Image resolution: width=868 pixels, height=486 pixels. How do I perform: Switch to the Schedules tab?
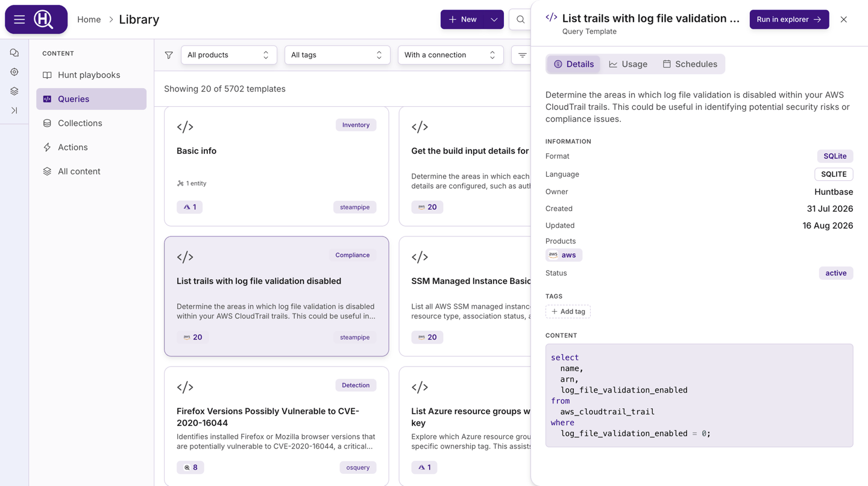point(690,64)
